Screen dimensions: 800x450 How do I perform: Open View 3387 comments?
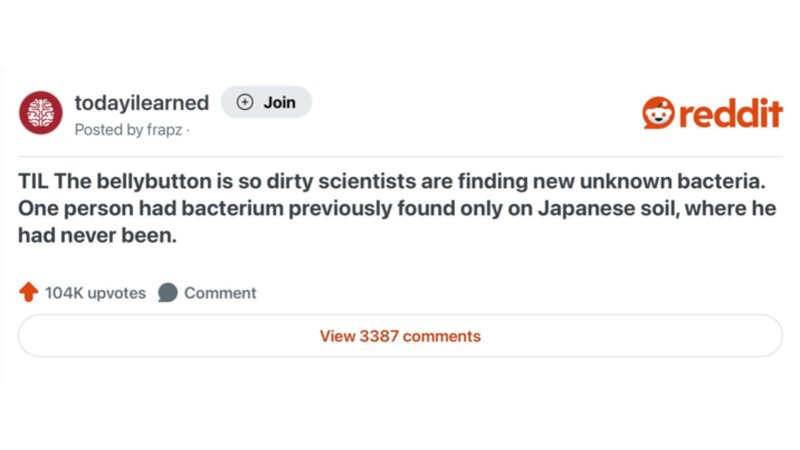[400, 336]
